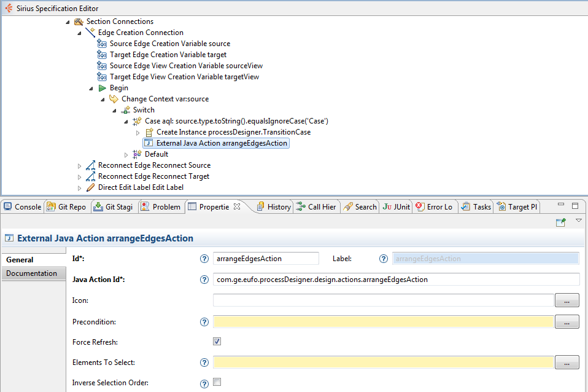The height and width of the screenshot is (392, 588).
Task: Open help for the Id field
Action: 204,259
